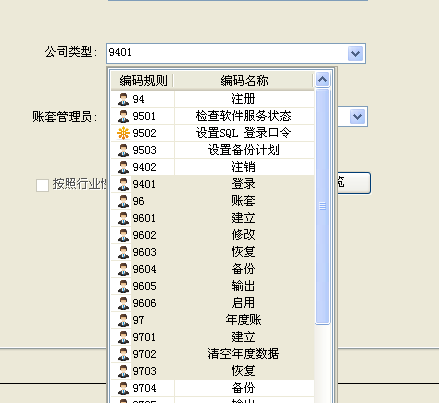Choose the 清空年度数据 row 9702
439x403 pixels.
(213, 354)
